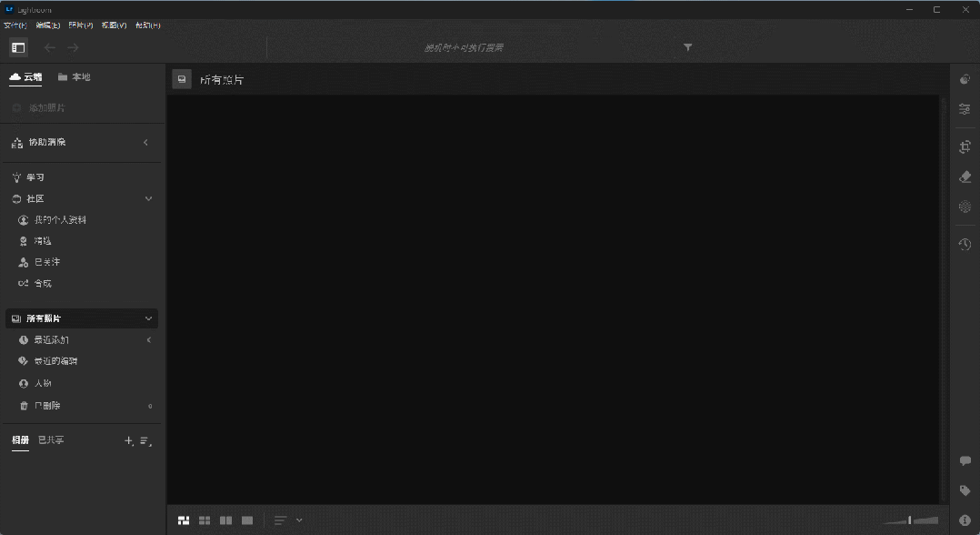Image resolution: width=980 pixels, height=535 pixels.
Task: Open 我的个人资料 my profile
Action: (x=53, y=219)
